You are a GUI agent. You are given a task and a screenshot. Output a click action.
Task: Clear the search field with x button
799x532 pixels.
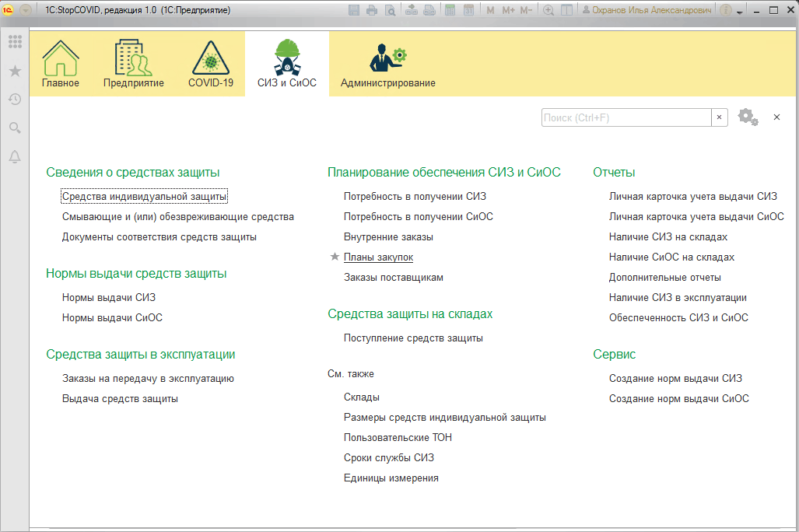[x=720, y=117]
